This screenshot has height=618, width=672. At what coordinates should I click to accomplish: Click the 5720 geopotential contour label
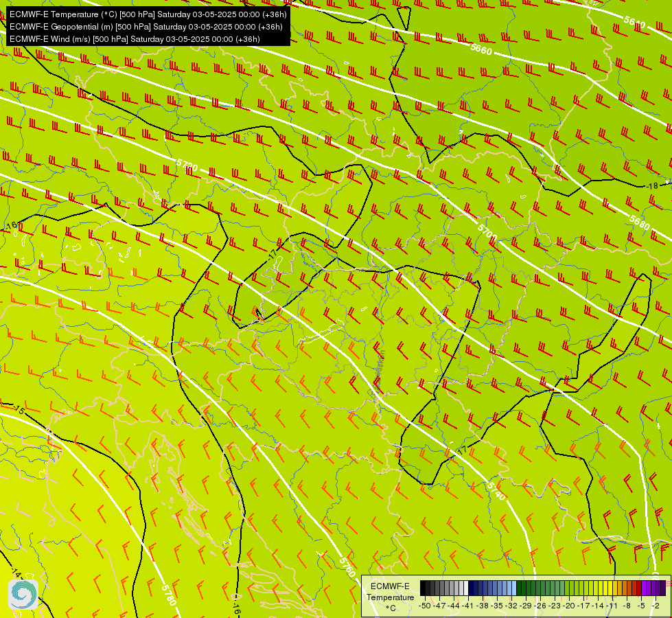[187, 165]
